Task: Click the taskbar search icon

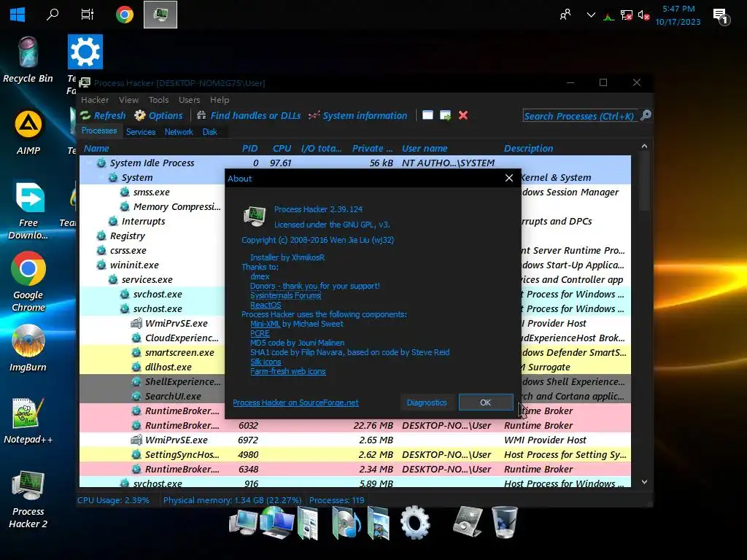Action: click(53, 15)
